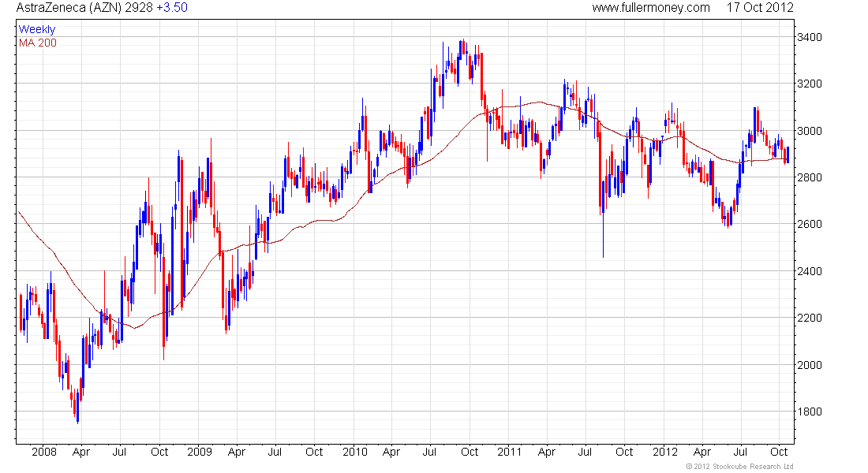The image size is (868, 473).
Task: Click the 2009 year label on time axis
Action: pyautogui.click(x=200, y=452)
